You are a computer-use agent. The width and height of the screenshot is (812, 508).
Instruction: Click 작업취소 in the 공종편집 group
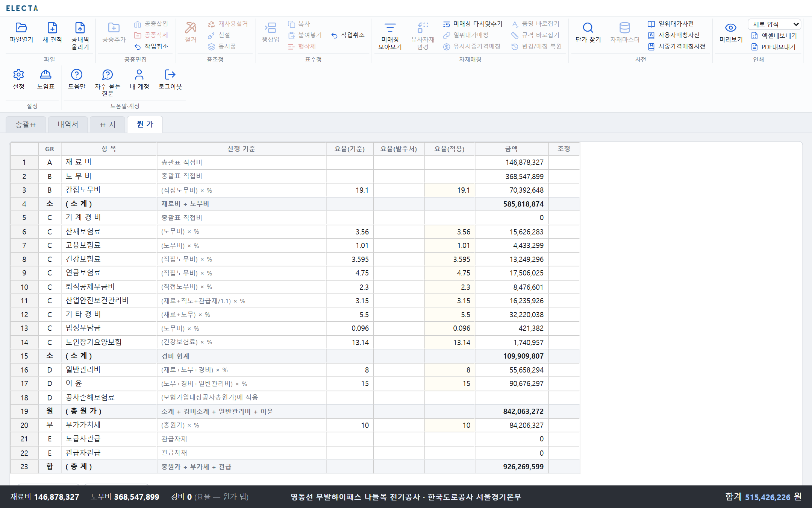(x=151, y=46)
